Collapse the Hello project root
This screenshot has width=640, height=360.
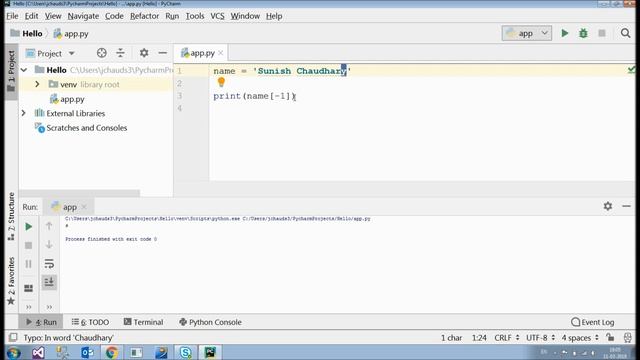tap(24, 70)
